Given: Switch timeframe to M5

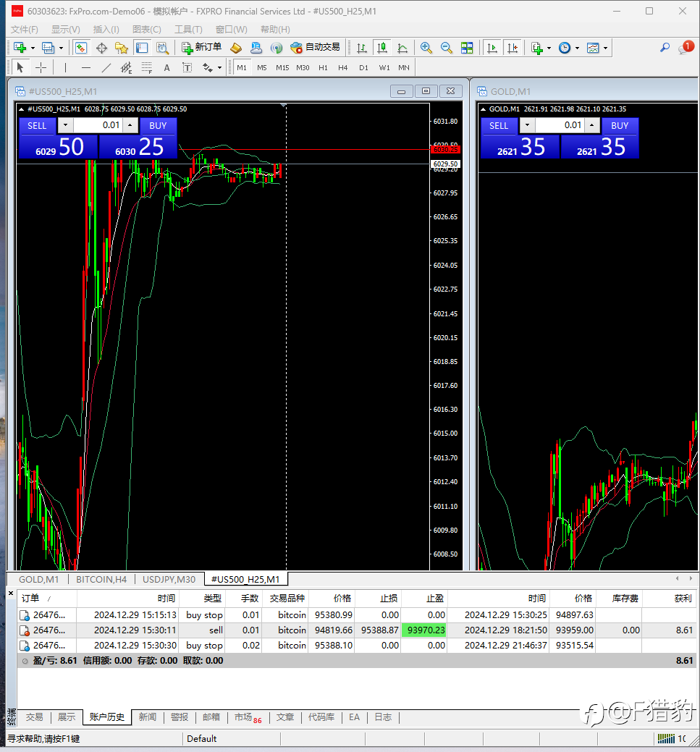Looking at the screenshot, I should click(x=262, y=67).
